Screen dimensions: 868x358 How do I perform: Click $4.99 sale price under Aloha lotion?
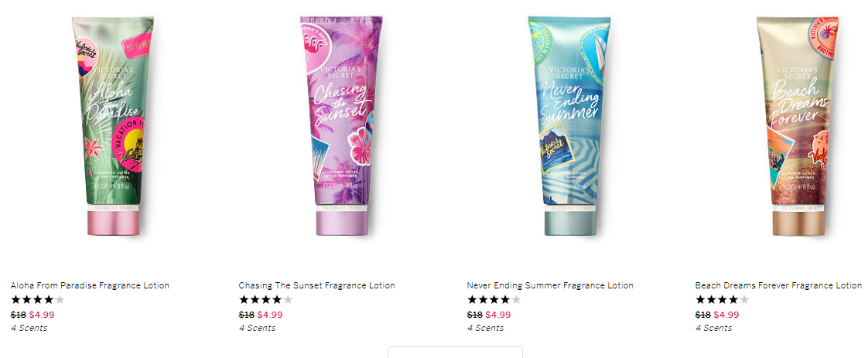pos(42,315)
